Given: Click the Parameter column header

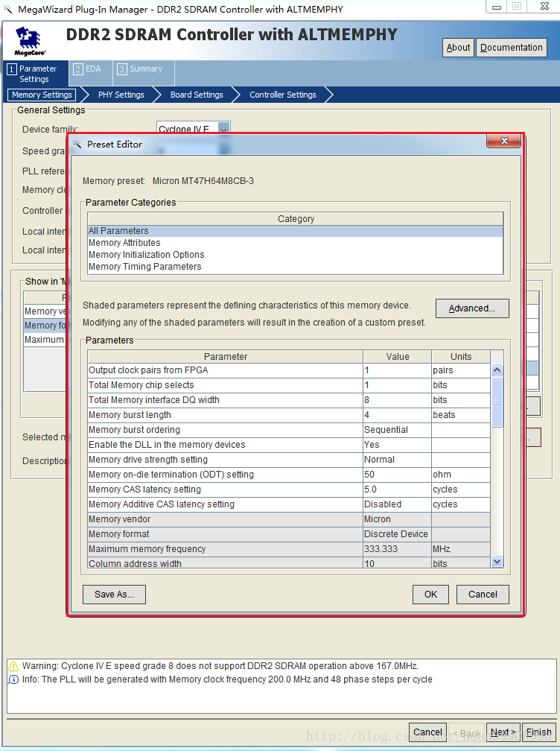Looking at the screenshot, I should [x=226, y=357].
